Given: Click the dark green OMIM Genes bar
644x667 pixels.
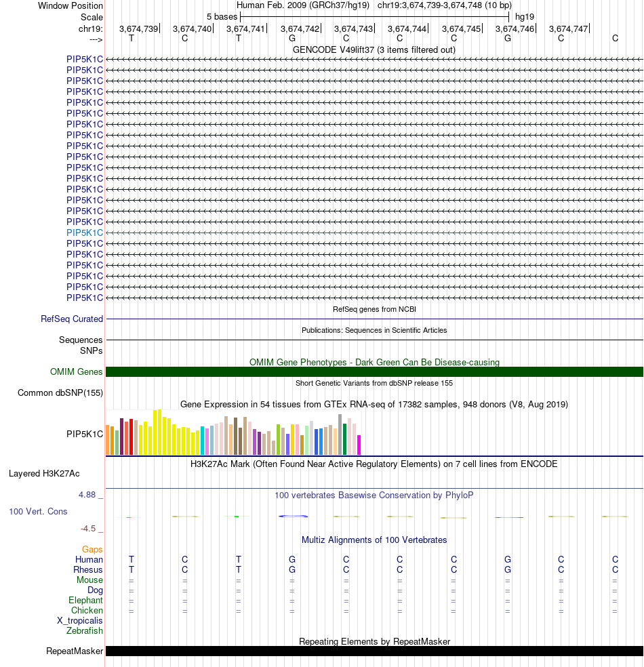Looking at the screenshot, I should pyautogui.click(x=374, y=371).
